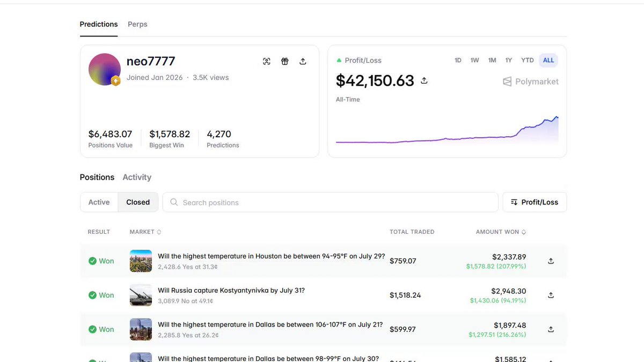This screenshot has height=362, width=644.
Task: Share the $42,150.63 profit/loss figure
Action: (x=424, y=80)
